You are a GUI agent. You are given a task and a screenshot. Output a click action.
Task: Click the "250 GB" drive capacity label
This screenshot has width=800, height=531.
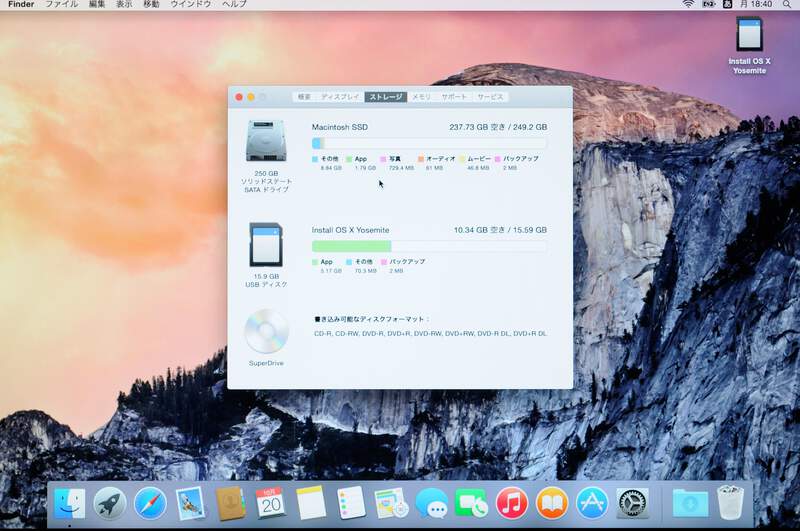coord(266,173)
